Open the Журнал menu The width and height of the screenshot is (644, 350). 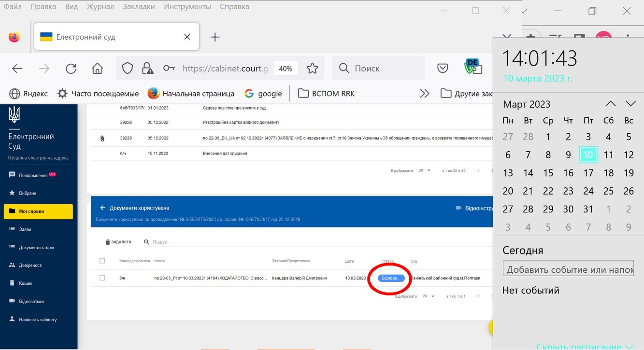100,7
